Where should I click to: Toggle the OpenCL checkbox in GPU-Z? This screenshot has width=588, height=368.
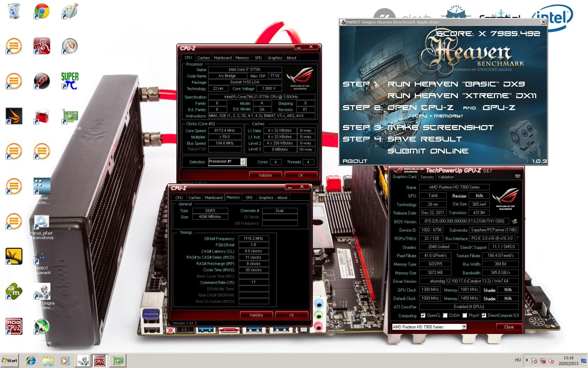pos(423,315)
